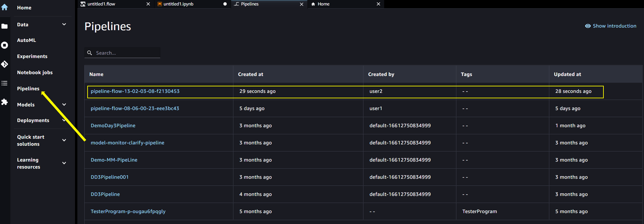Screen dimensions: 644x224
Task: Open the Demo-MM-PipeLine link
Action: pyautogui.click(x=114, y=160)
